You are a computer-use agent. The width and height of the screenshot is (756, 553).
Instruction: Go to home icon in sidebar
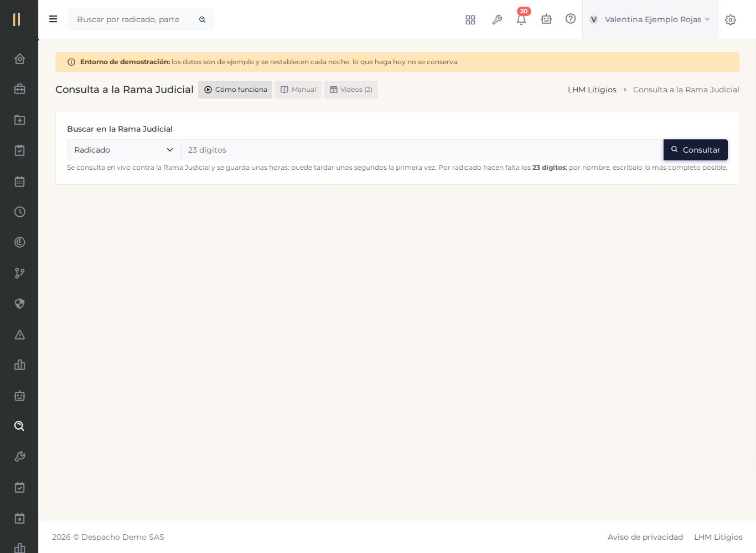(19, 59)
